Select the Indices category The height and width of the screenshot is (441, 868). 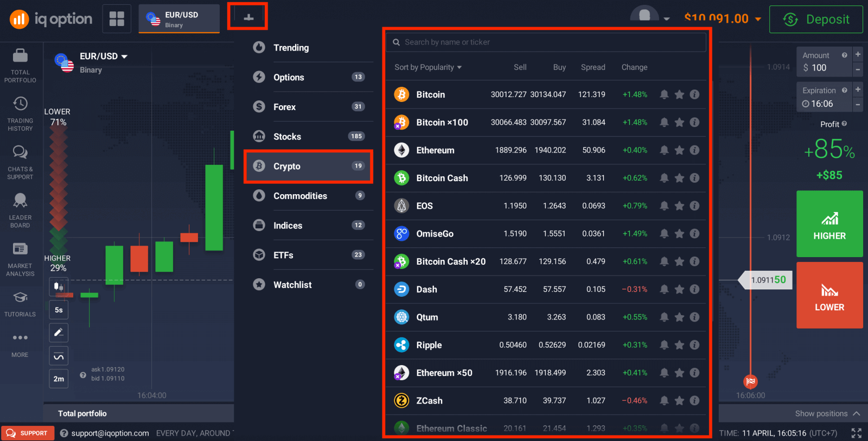[309, 226]
